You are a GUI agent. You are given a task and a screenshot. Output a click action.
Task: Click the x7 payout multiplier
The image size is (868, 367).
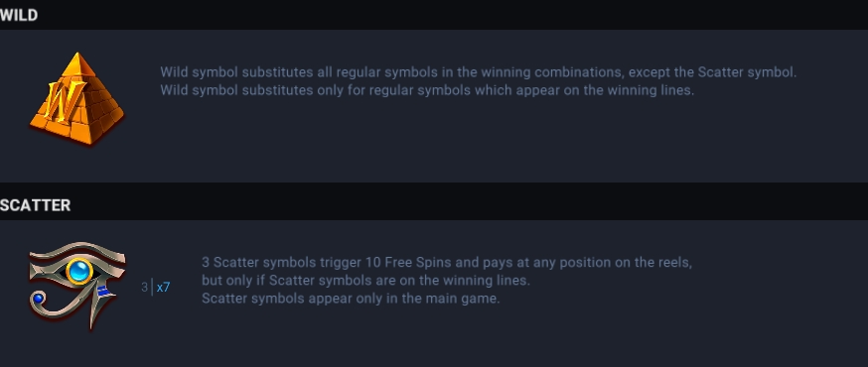tap(163, 288)
